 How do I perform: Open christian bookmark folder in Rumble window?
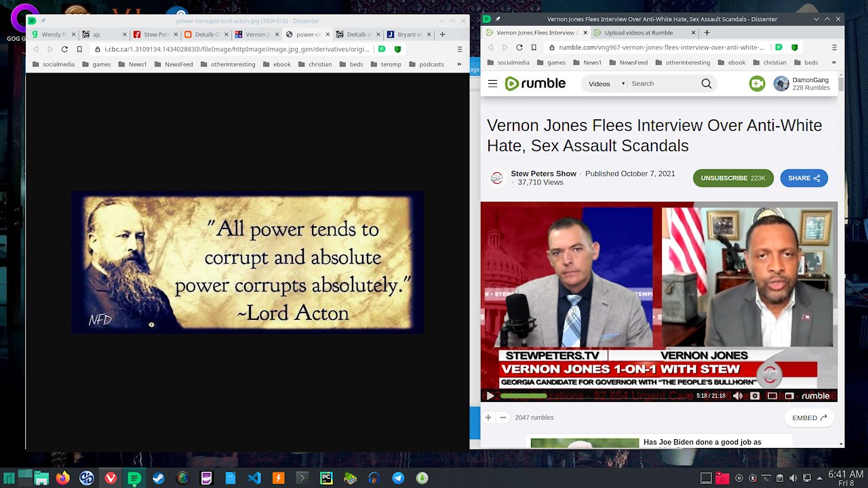click(768, 62)
